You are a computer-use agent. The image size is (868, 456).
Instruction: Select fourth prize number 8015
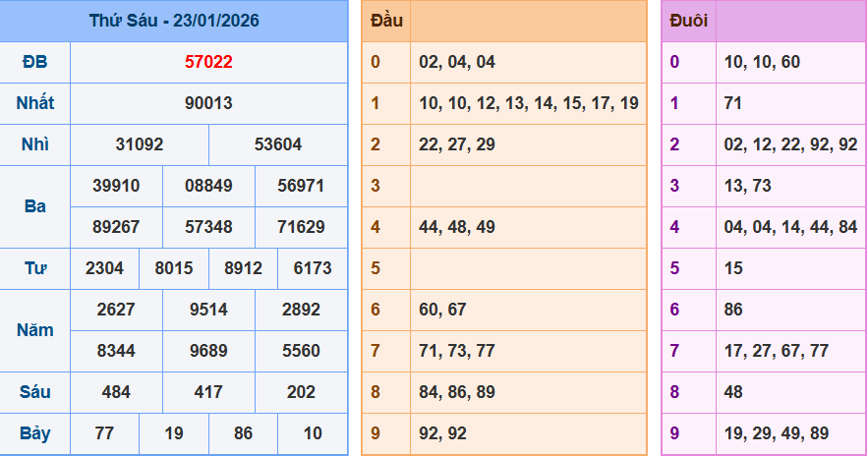coord(174,268)
